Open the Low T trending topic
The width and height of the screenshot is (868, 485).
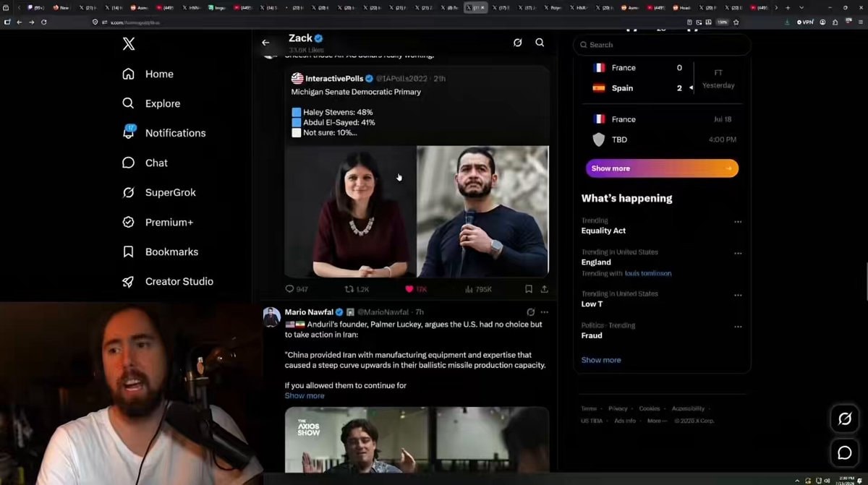click(x=592, y=304)
